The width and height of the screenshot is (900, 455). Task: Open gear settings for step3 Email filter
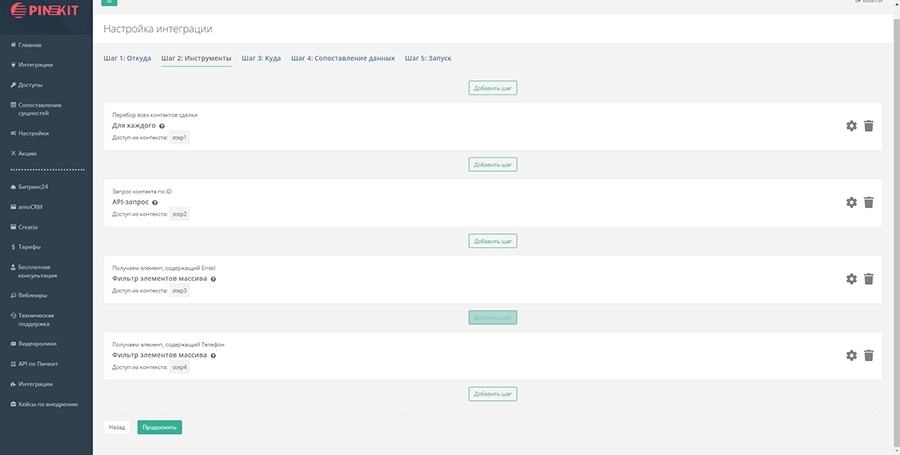(x=851, y=279)
